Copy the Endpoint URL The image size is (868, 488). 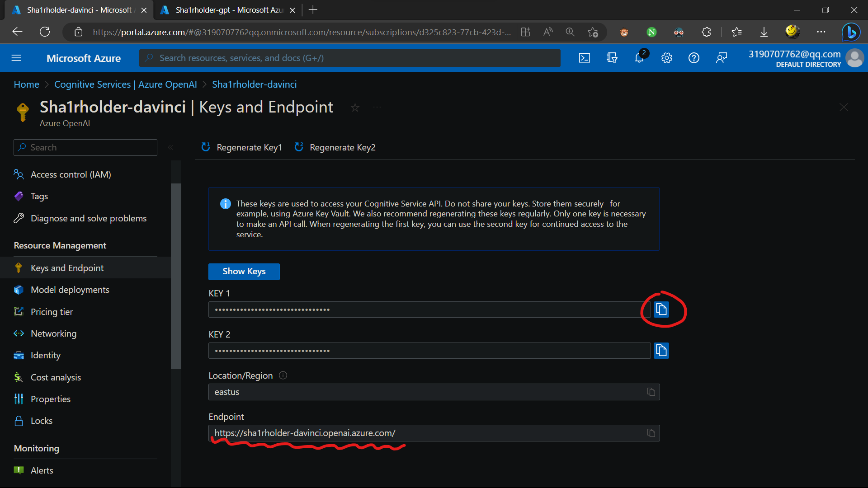pos(651,433)
